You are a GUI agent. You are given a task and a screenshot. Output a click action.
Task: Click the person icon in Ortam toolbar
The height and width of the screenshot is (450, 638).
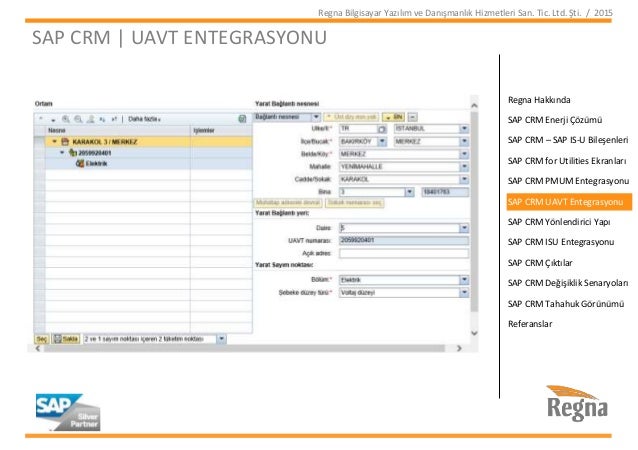[x=91, y=119]
